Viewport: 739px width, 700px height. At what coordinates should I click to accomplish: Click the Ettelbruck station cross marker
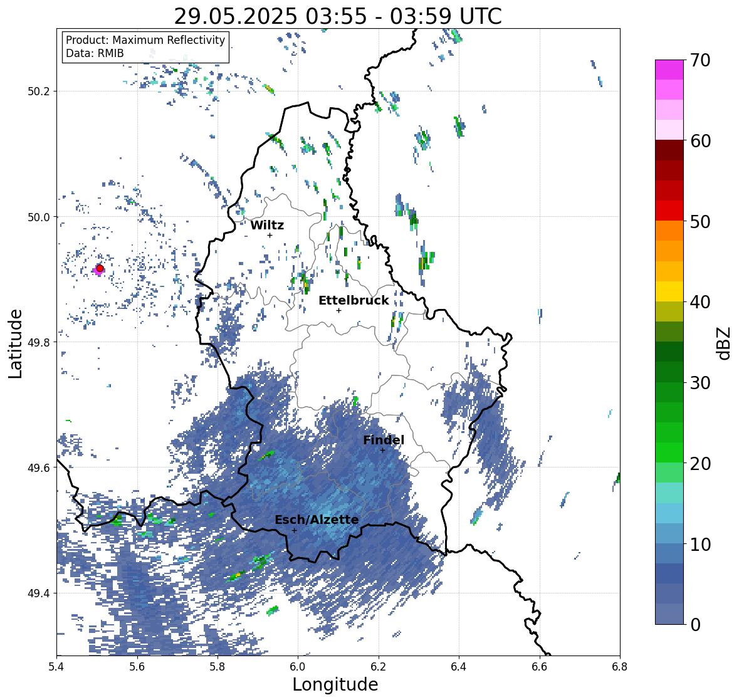coord(338,310)
